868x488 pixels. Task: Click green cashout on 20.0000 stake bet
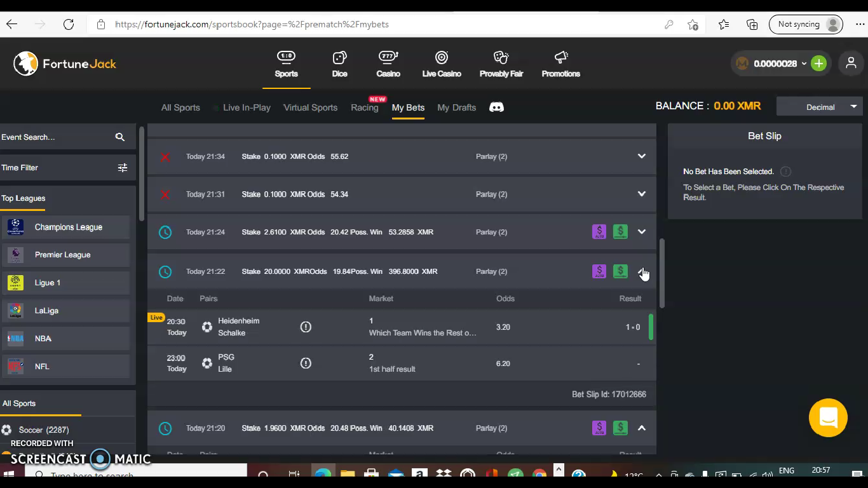[x=620, y=271]
